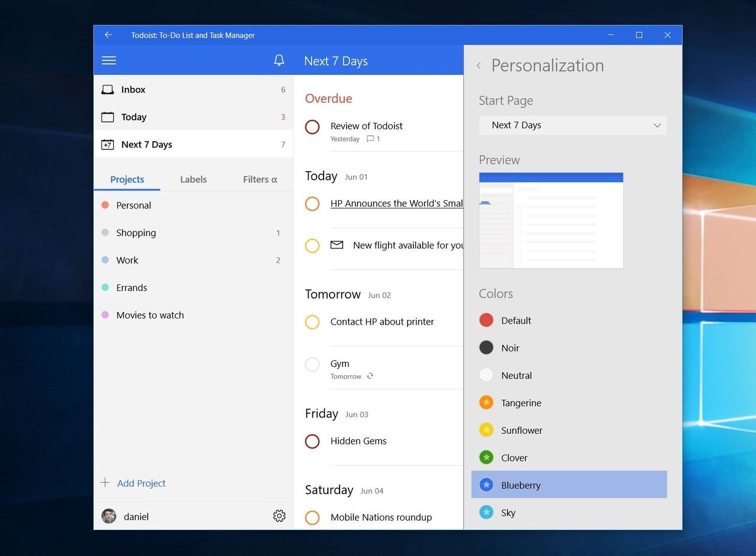The width and height of the screenshot is (756, 556).
Task: Click the Review of Todoist title
Action: [366, 126]
